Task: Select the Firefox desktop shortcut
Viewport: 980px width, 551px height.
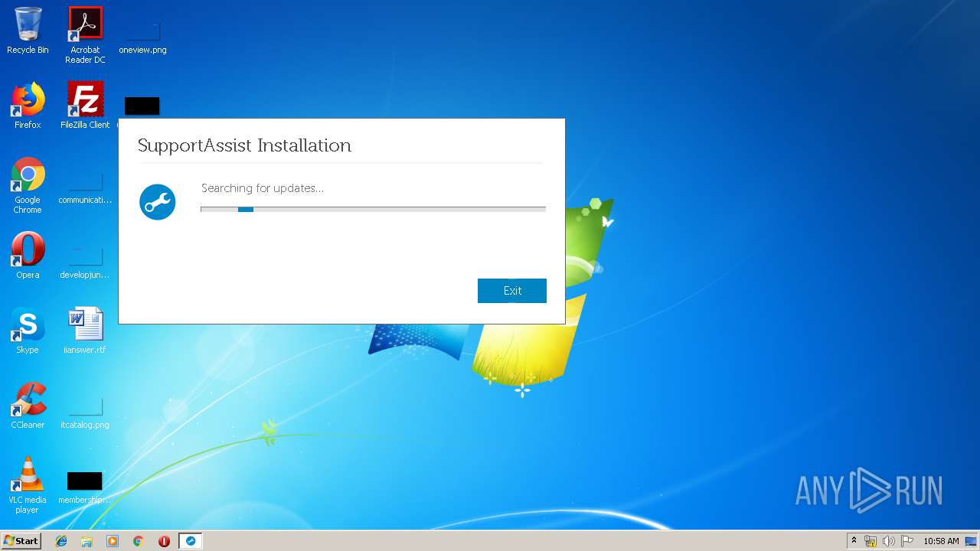Action: [x=28, y=106]
